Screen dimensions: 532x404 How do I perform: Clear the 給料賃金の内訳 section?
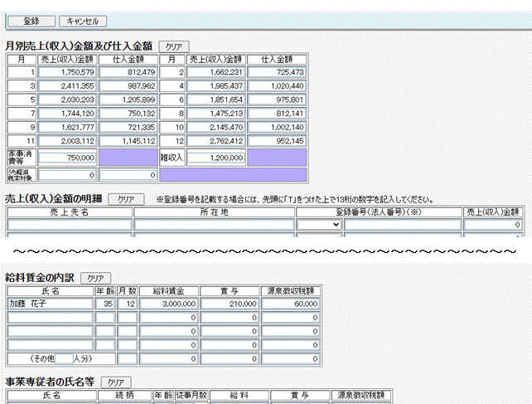[95, 278]
